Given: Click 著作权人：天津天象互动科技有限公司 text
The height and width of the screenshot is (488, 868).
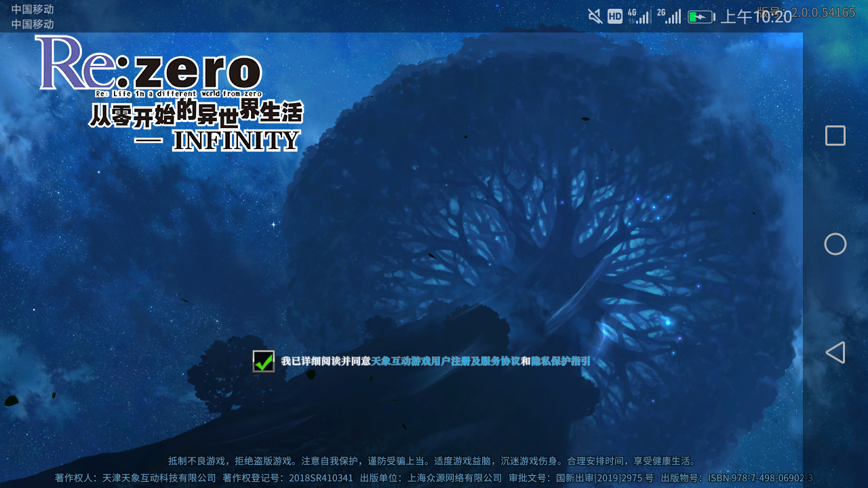Looking at the screenshot, I should pyautogui.click(x=136, y=478).
